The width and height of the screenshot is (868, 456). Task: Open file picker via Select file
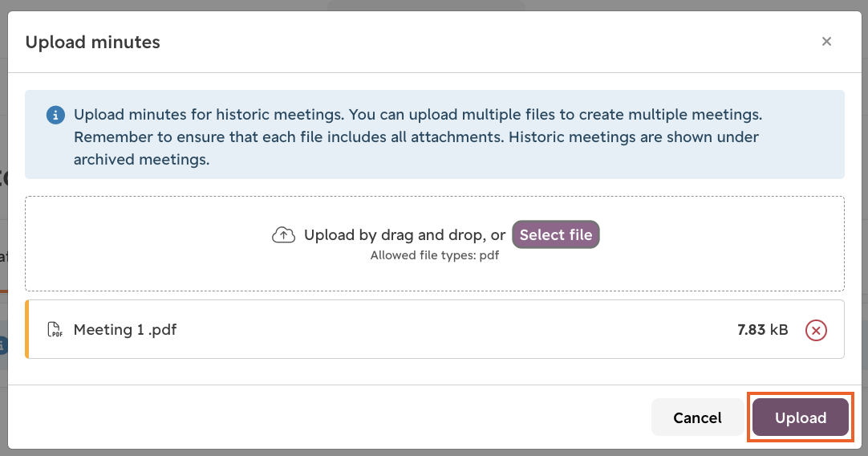pyautogui.click(x=556, y=234)
